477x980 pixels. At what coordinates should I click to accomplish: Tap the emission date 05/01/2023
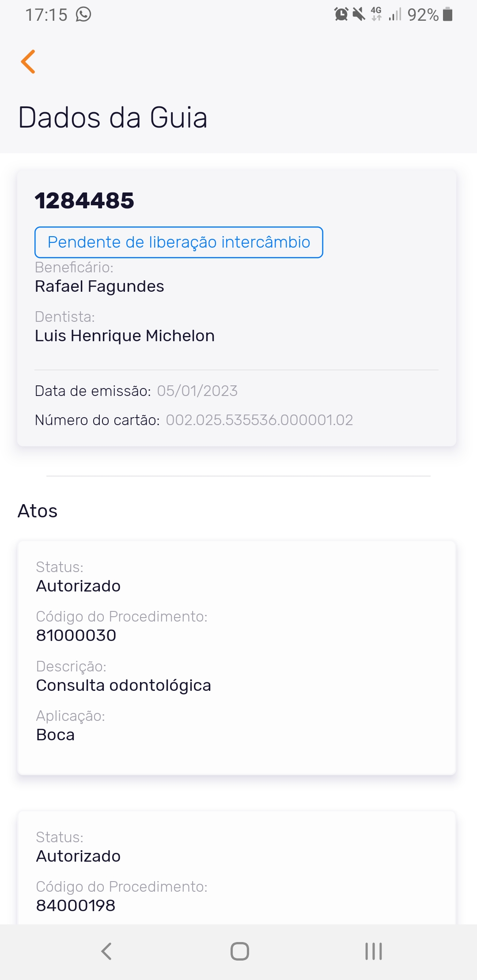click(x=197, y=391)
